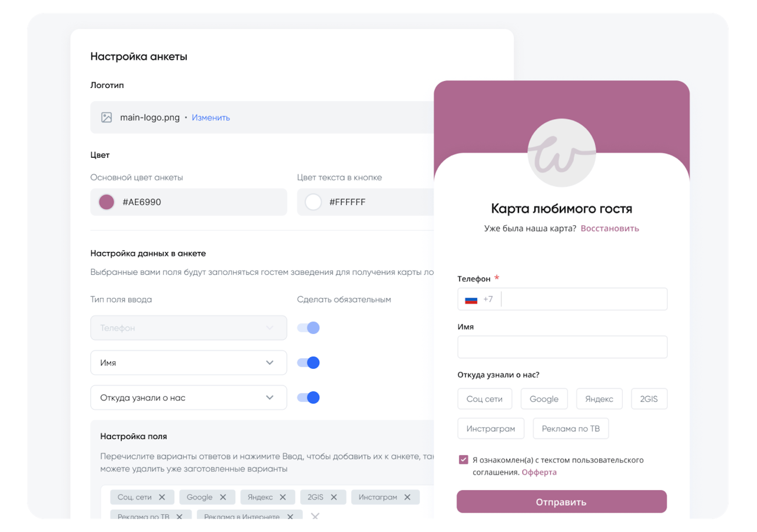This screenshot has height=532, width=757.
Task: Open the "Откуда узнали о нас" dropdown
Action: tap(270, 397)
